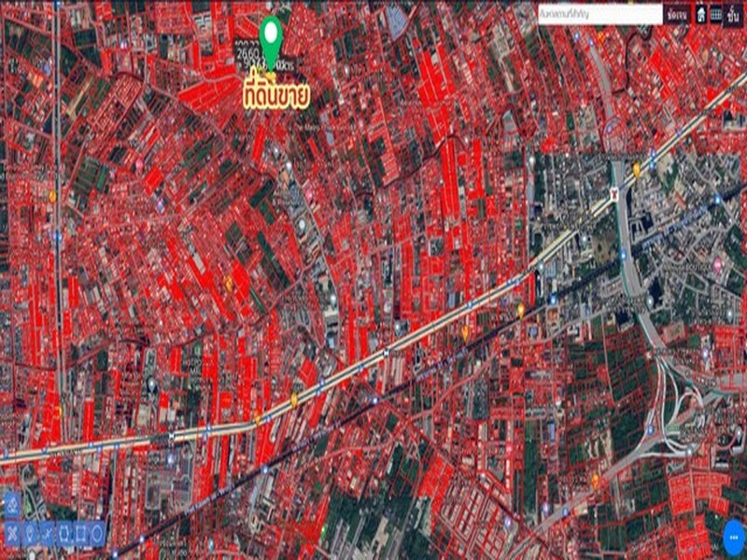
Task: Select the line drawing tool
Action: (47, 534)
